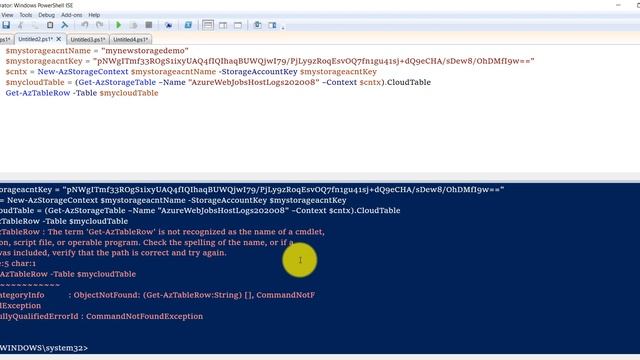Screen dimensions: 640x360
Task: Open the Help menu
Action: click(94, 15)
